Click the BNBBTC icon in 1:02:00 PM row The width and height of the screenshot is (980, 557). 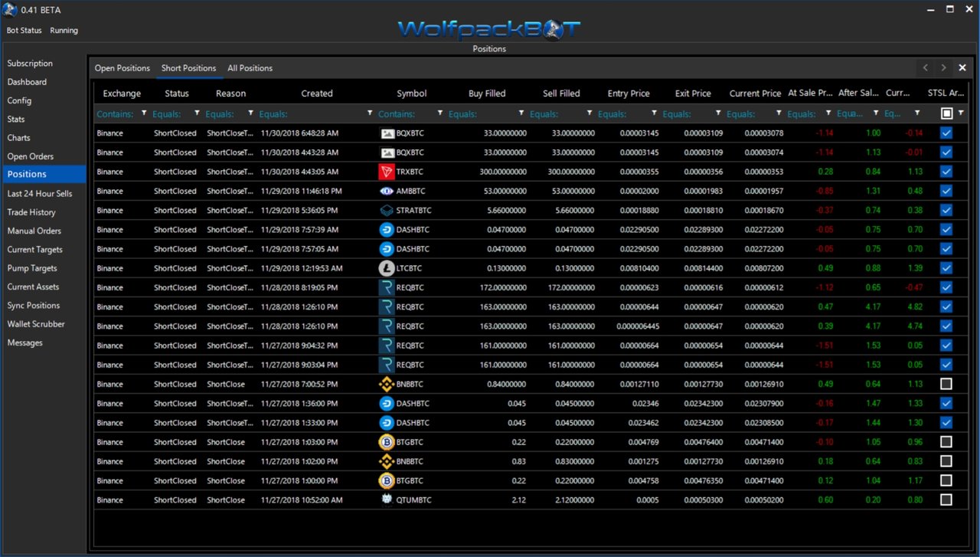pos(386,461)
